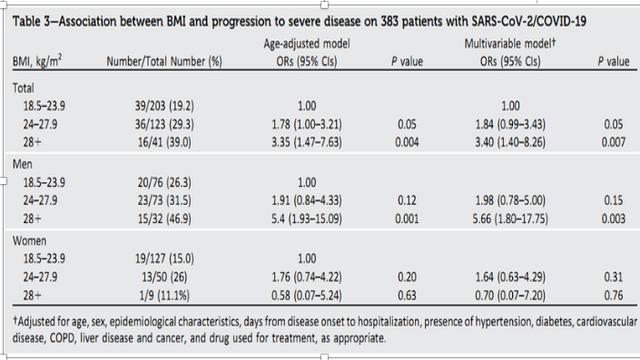This screenshot has width=640, height=360.
Task: Click the footnote beginning 'Adjusted for age'
Action: [325, 330]
